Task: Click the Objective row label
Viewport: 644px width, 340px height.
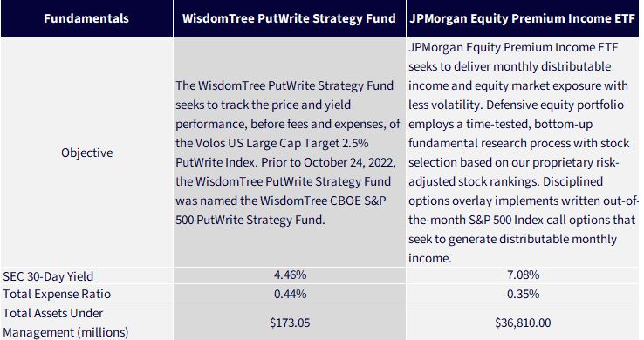Action: point(86,153)
